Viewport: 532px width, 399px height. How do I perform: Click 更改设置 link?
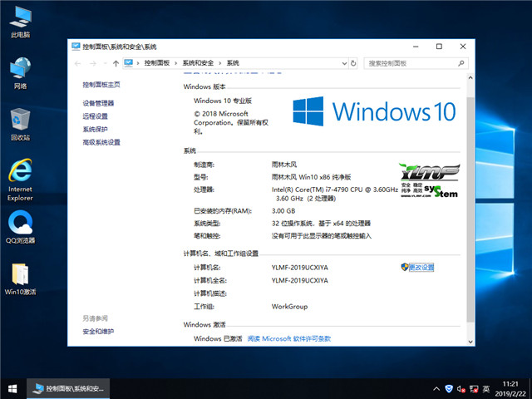tap(421, 268)
